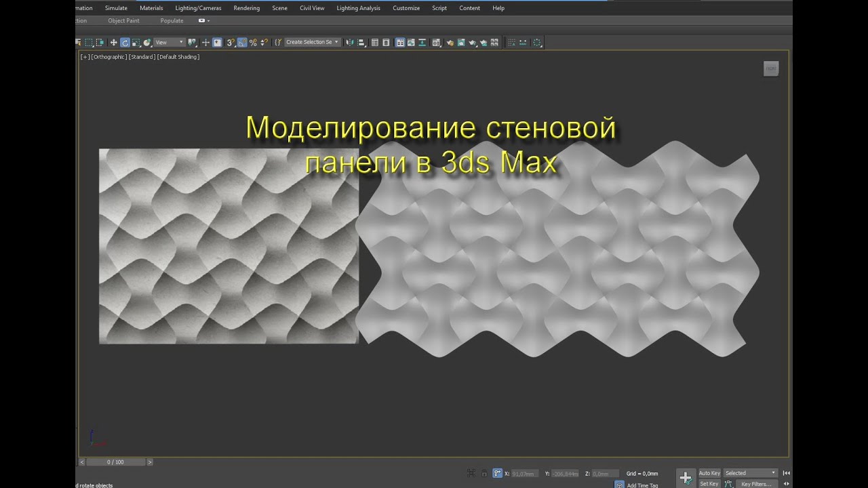Expand the Create Selection Set dropdown
Screen dimensions: 868x488
(313, 42)
